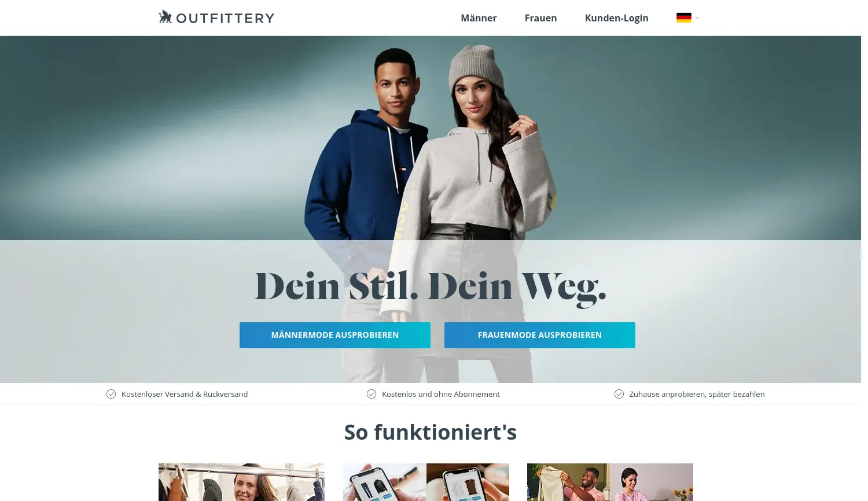868x501 pixels.
Task: Expand the language selector dropdown arrow
Action: (697, 18)
